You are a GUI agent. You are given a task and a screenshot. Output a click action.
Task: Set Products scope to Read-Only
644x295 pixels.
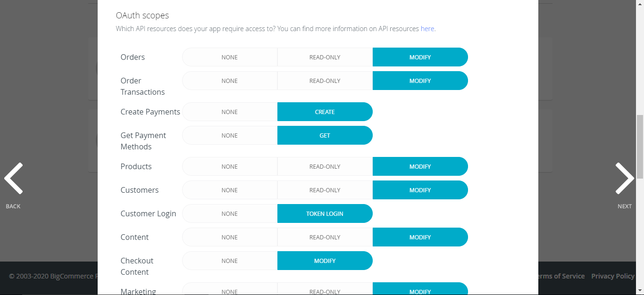[325, 166]
